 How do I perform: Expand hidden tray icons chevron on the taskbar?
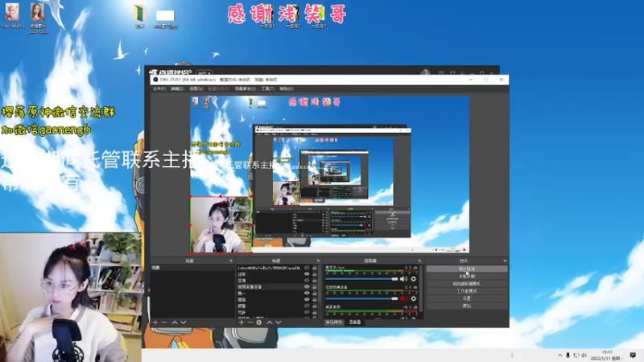point(559,356)
